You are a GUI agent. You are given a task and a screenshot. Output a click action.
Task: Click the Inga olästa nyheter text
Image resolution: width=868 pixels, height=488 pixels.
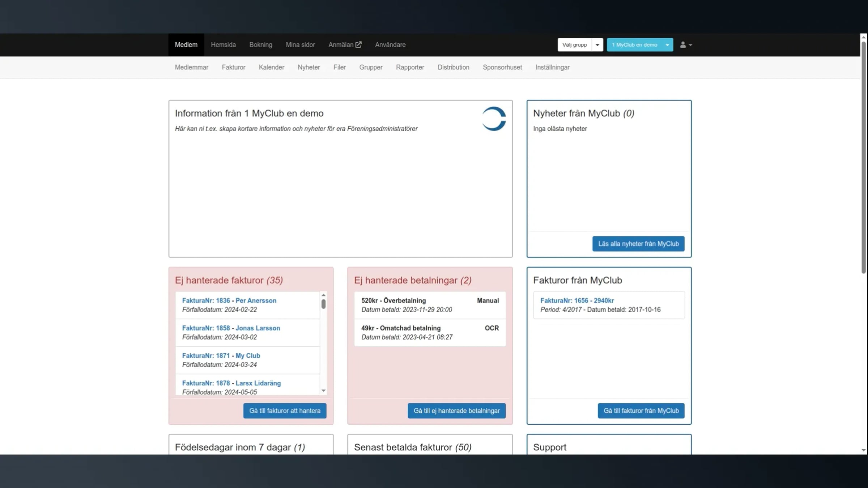tap(560, 129)
